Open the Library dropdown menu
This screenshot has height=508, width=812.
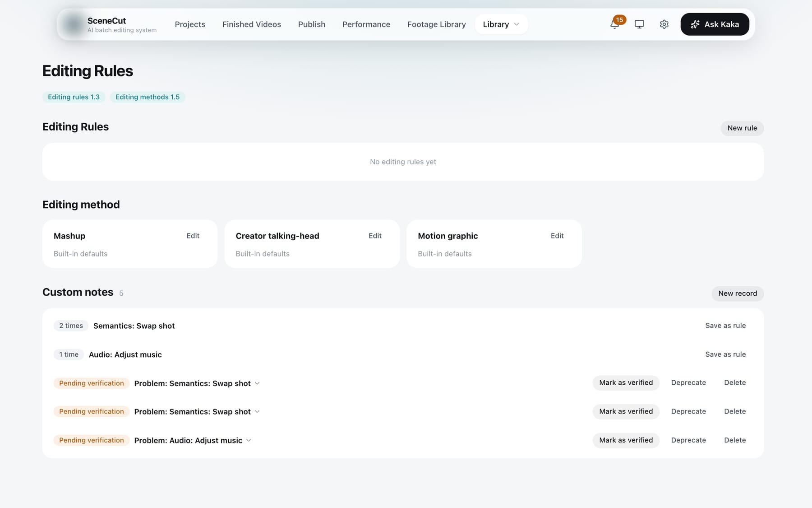click(501, 24)
